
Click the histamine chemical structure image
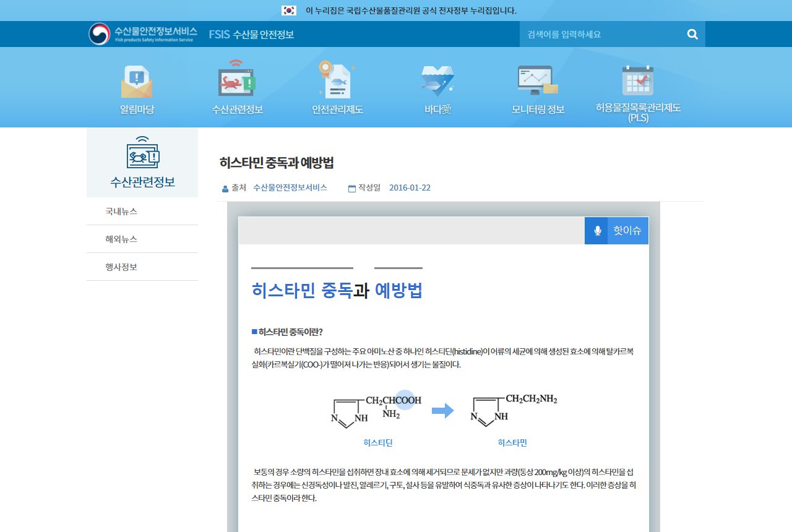pos(514,411)
